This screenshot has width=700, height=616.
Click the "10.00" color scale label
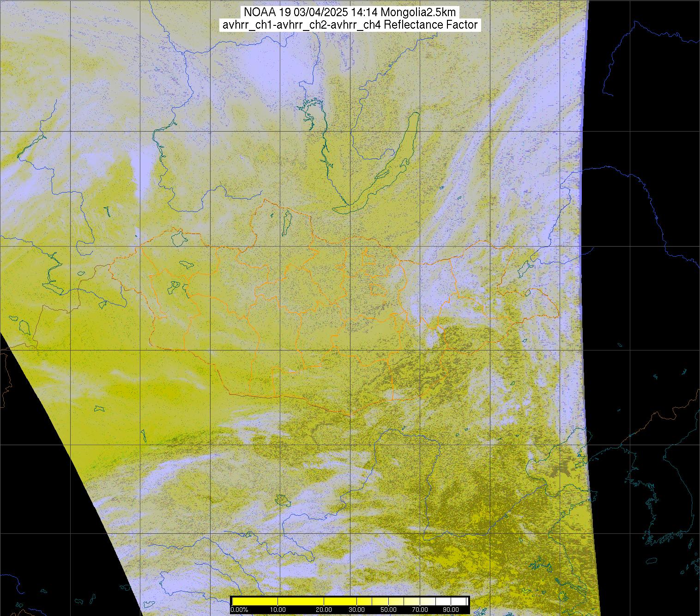[x=278, y=610]
